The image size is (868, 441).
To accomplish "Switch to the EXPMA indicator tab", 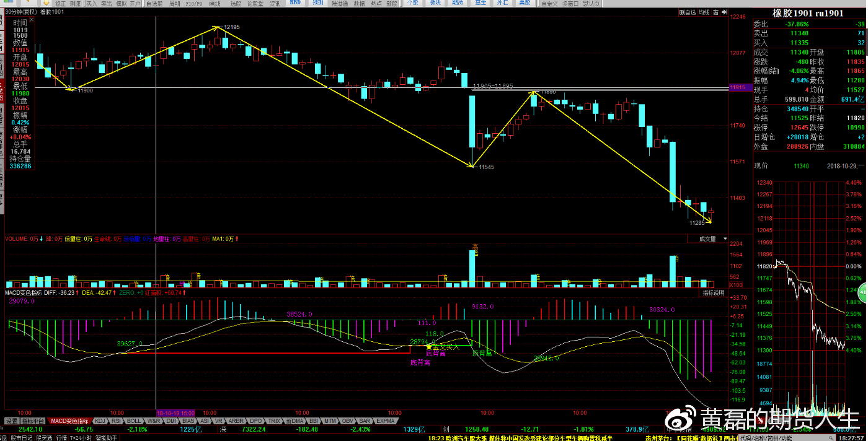I will tap(386, 421).
